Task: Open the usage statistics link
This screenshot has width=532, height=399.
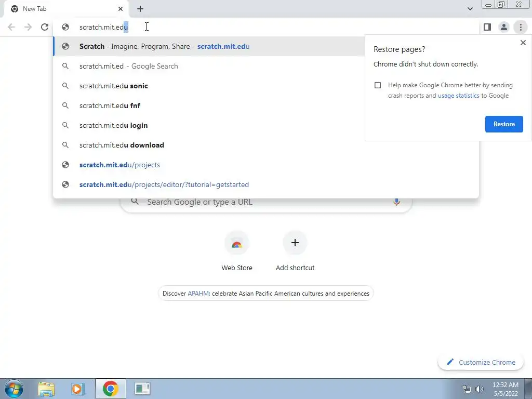Action: (x=458, y=96)
